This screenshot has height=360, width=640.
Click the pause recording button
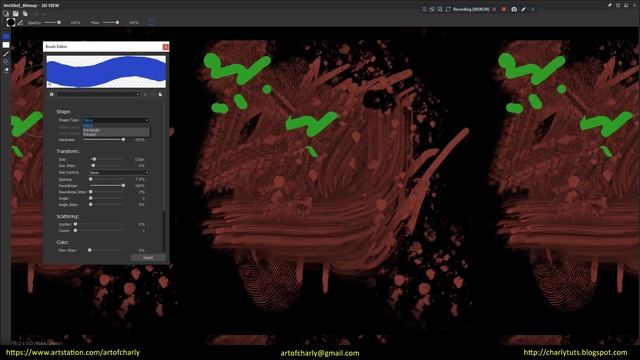[494, 9]
